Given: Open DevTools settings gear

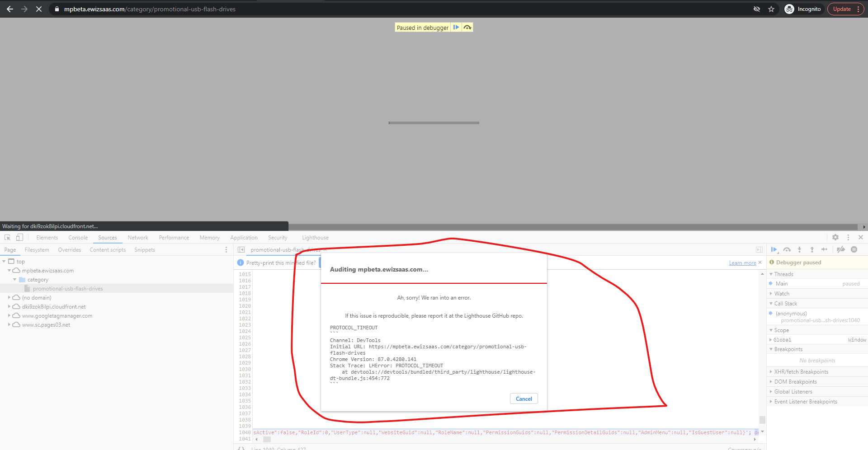Looking at the screenshot, I should [835, 237].
